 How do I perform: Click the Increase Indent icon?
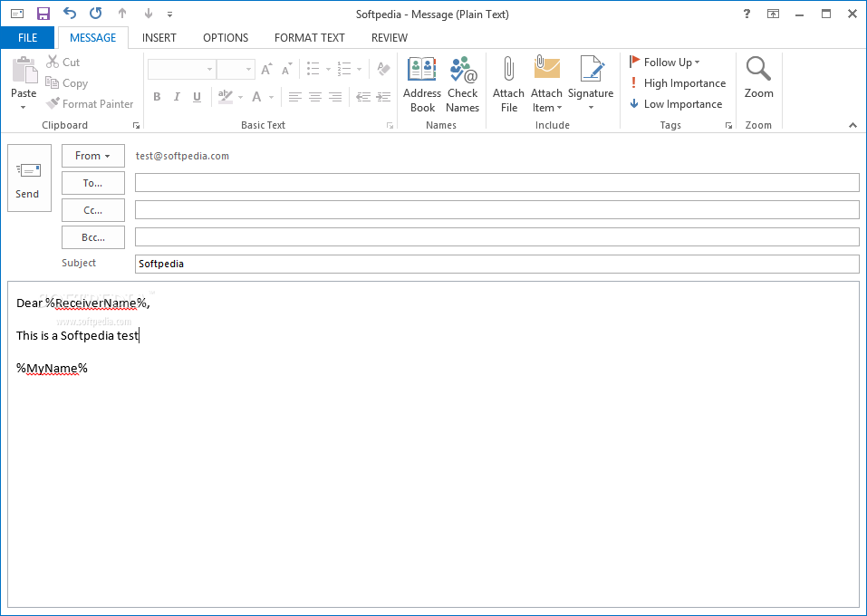pos(383,97)
